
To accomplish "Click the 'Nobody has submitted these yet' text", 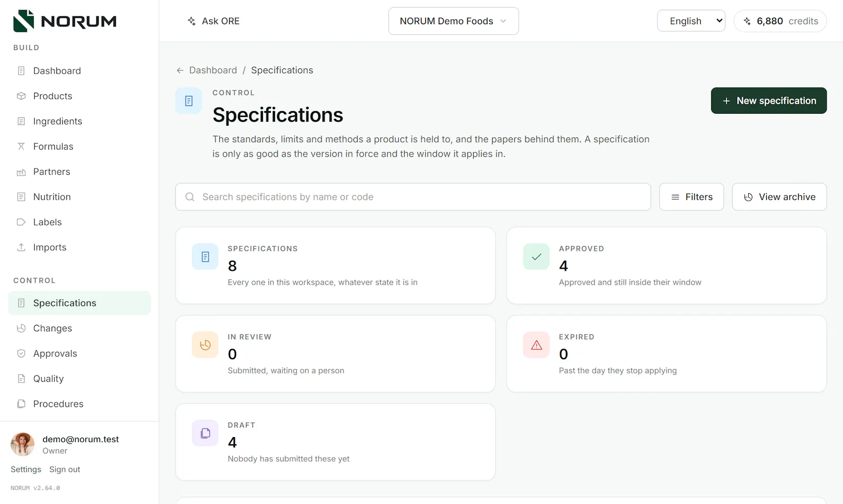I will [x=289, y=459].
